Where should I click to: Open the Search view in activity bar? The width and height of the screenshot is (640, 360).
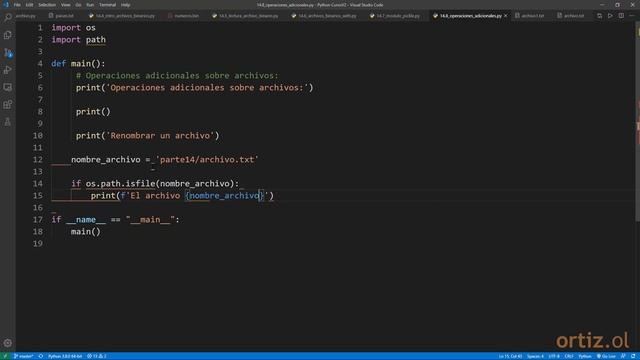[x=8, y=17]
